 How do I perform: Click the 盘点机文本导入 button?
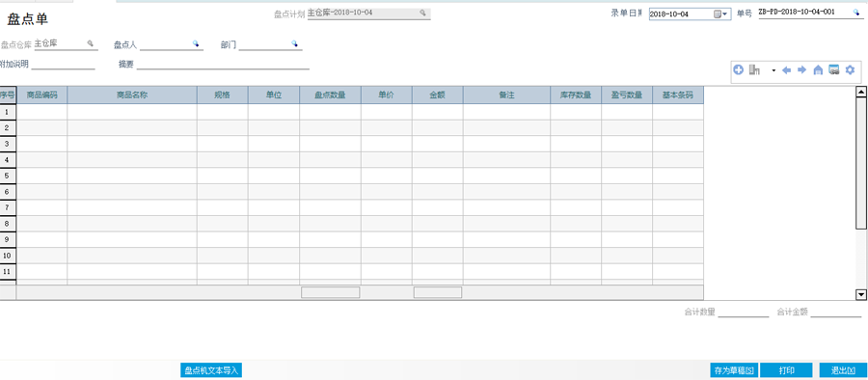(x=211, y=370)
